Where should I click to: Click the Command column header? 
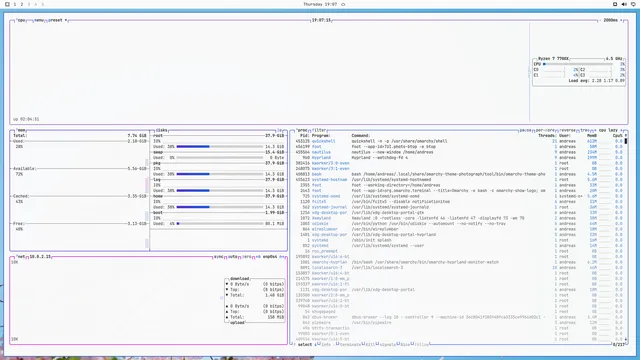click(361, 136)
